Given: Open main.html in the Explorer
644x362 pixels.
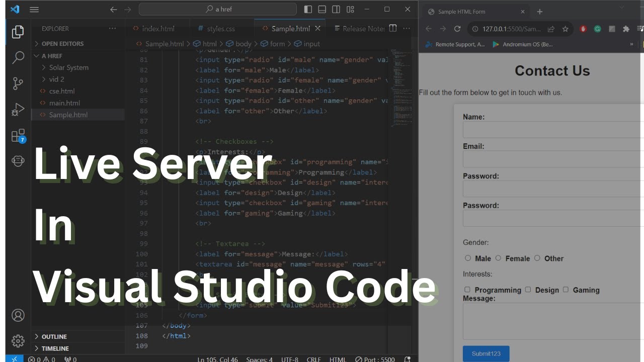Looking at the screenshot, I should tap(64, 103).
